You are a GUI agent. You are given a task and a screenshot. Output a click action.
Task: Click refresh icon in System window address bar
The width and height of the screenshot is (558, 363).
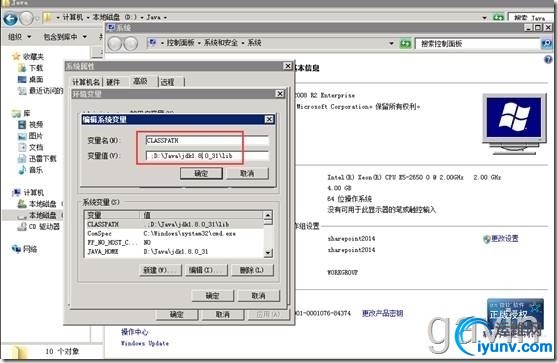[405, 44]
